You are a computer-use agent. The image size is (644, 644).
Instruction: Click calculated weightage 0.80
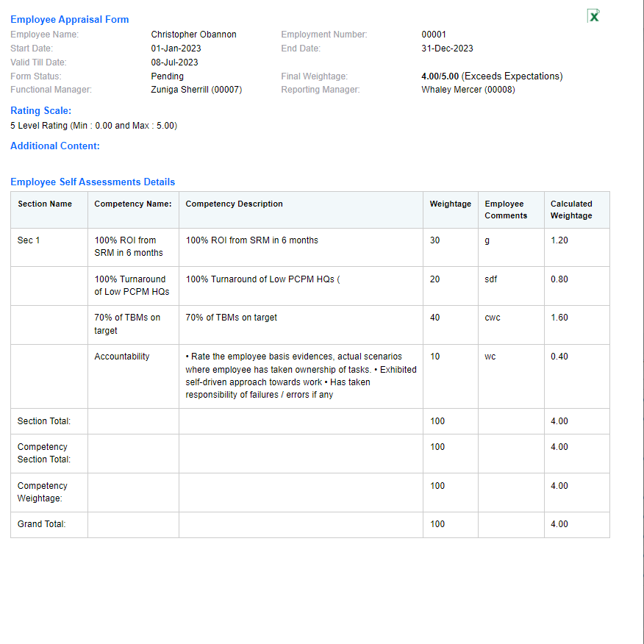tap(559, 279)
